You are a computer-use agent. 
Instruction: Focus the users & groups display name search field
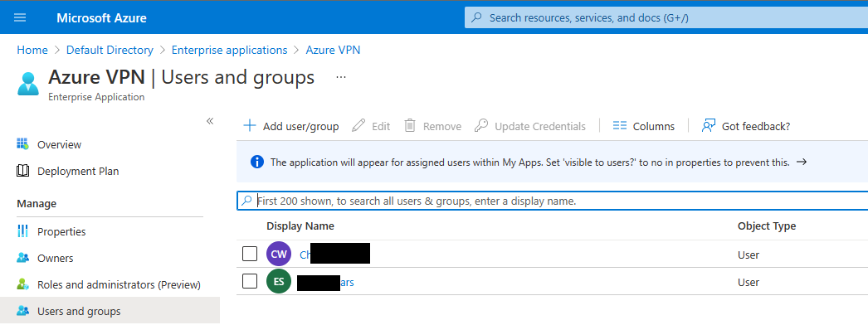[553, 201]
